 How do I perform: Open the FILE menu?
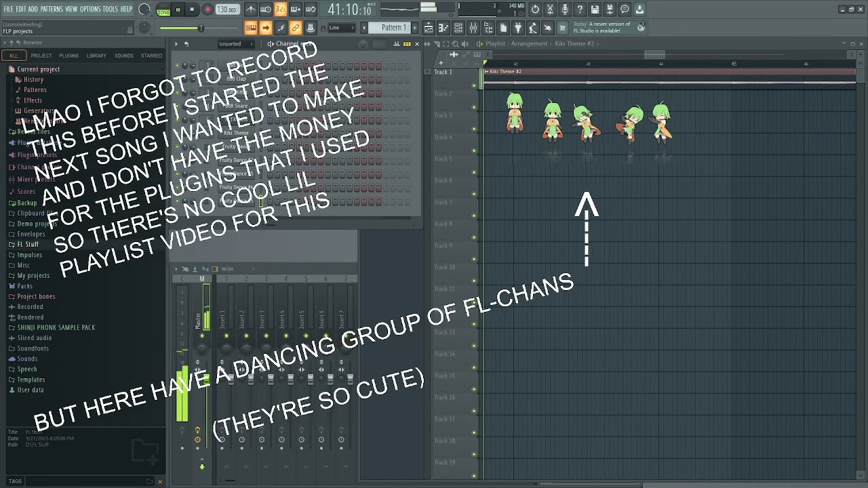[8, 9]
